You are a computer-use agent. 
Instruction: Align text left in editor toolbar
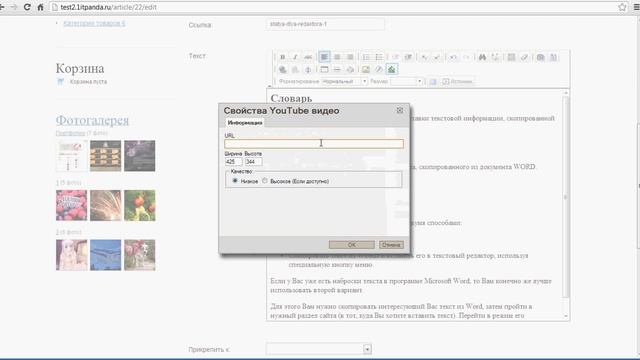click(x=324, y=57)
